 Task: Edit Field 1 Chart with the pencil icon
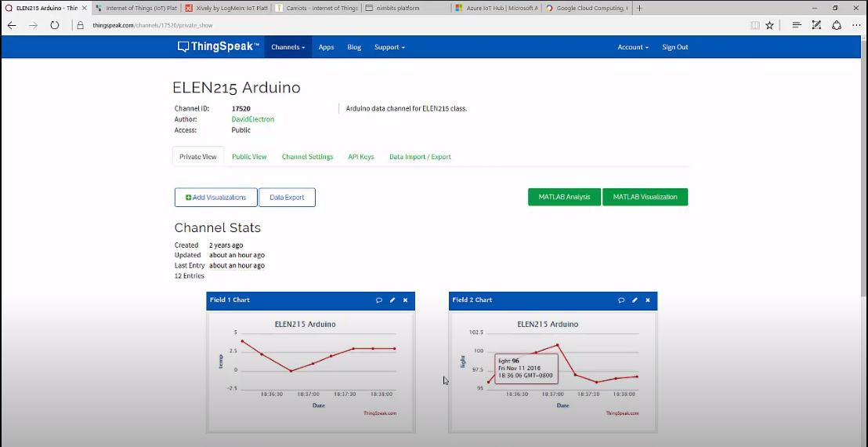pyautogui.click(x=392, y=300)
